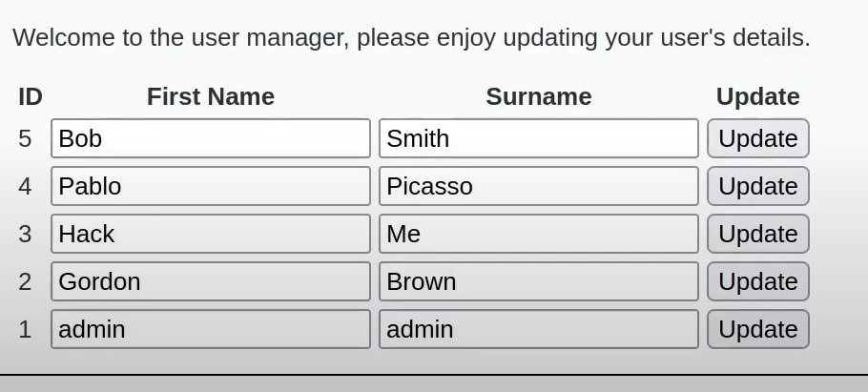
Task: Select the Brown surname input
Action: [x=538, y=281]
